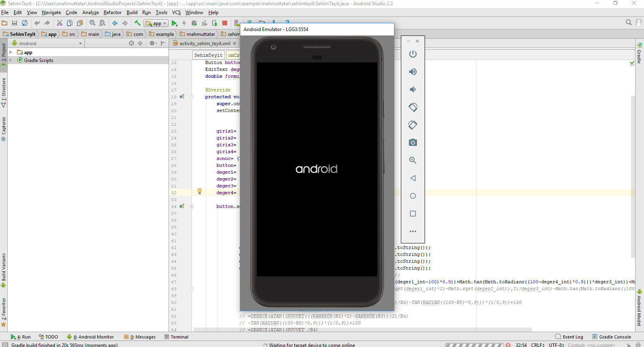Open emulator extended controls three-dot menu

[413, 231]
